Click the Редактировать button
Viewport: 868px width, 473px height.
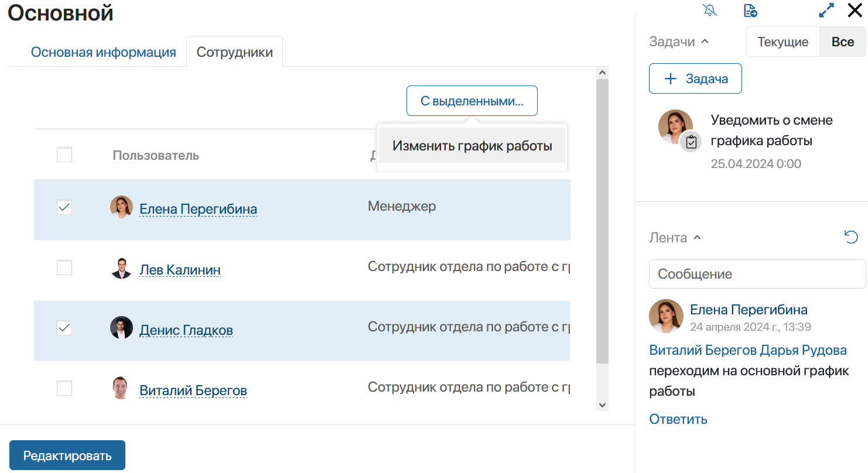click(x=67, y=455)
